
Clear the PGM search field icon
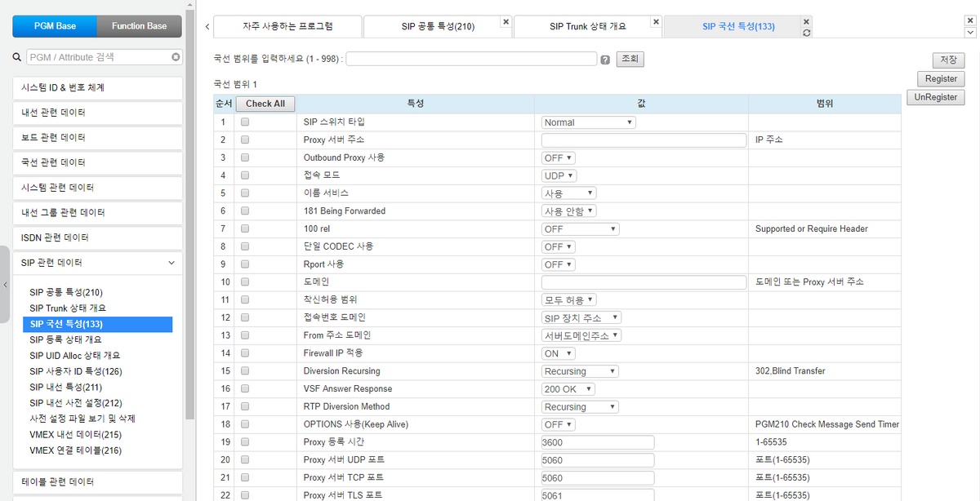click(176, 57)
